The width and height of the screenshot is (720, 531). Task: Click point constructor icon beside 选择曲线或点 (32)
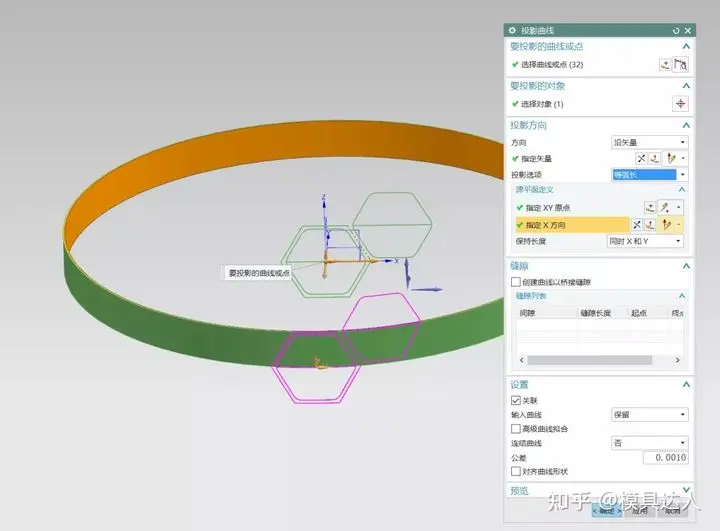pos(665,65)
